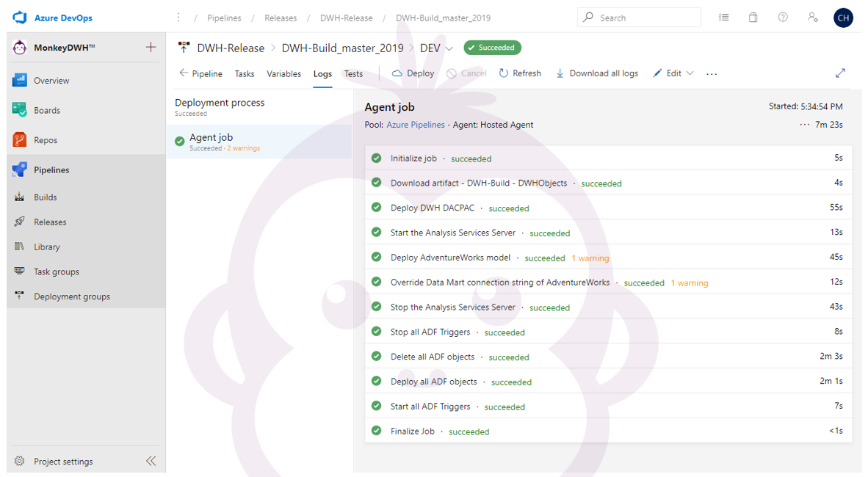Open the Download artifact DWHObjects log
The width and height of the screenshot is (868, 477).
608,183
